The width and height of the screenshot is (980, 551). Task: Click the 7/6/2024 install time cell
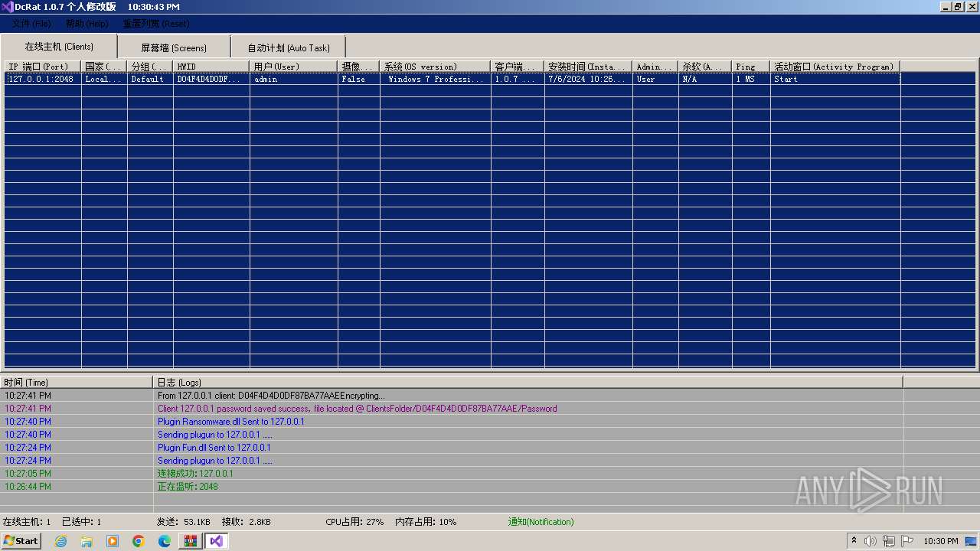coord(588,79)
